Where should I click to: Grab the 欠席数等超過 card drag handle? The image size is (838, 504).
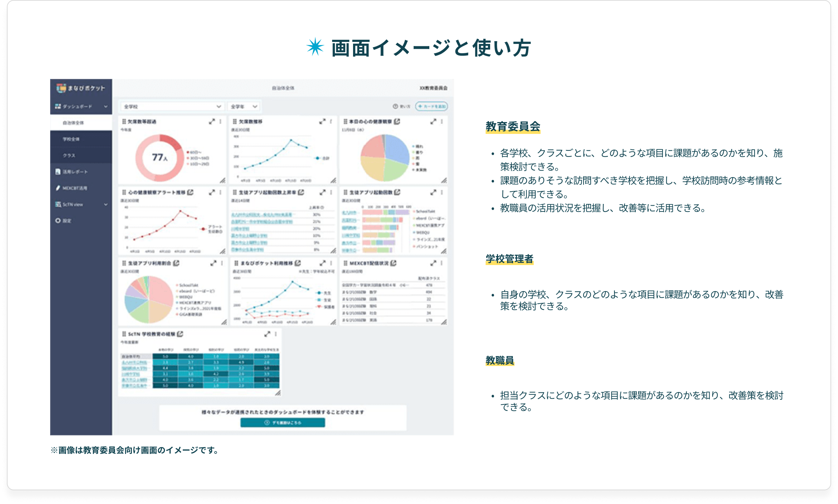[x=124, y=122]
